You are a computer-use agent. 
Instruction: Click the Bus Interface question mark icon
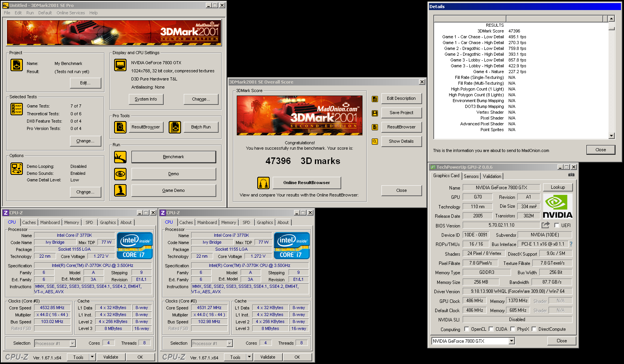(571, 244)
